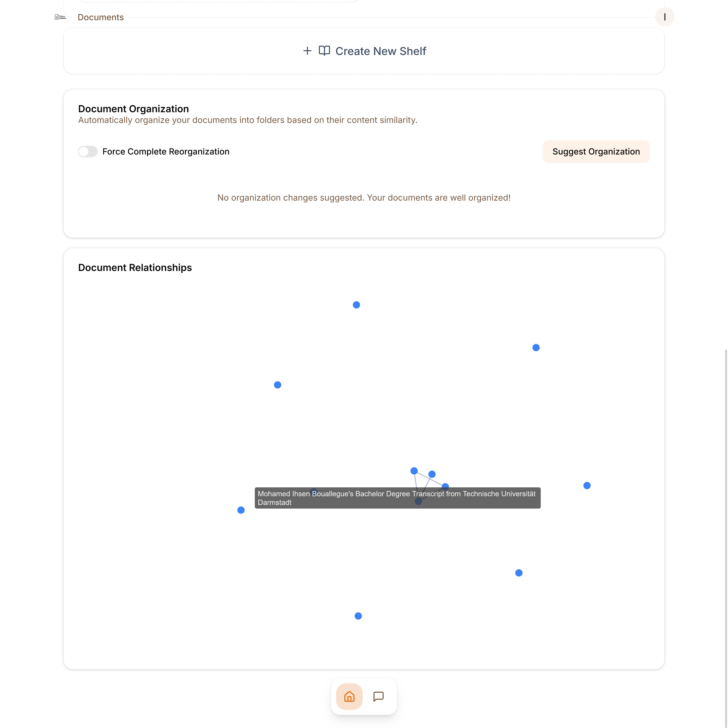This screenshot has width=728, height=728.
Task: Select the blue node in the lower-right graph area
Action: tap(518, 572)
